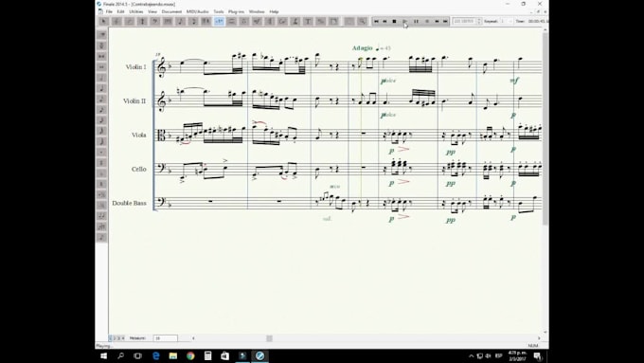Select the Hand Grabber tool
Screen dimensions: 644x363
349,21
